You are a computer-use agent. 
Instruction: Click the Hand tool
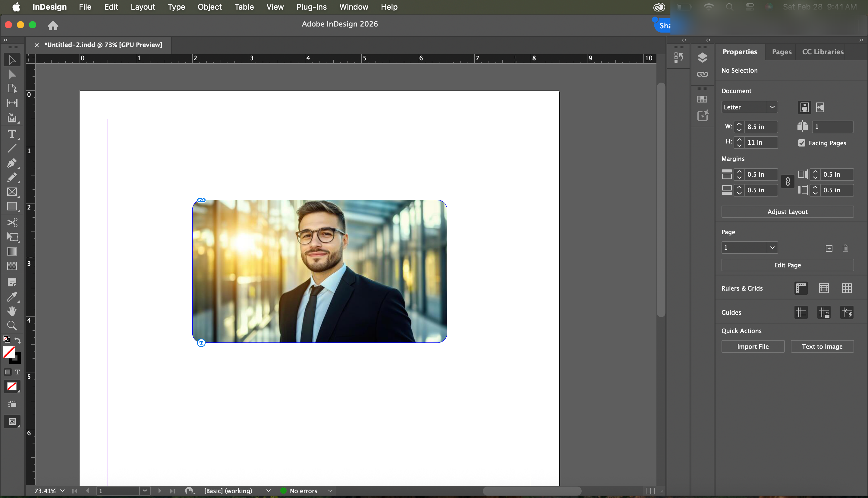(x=12, y=311)
